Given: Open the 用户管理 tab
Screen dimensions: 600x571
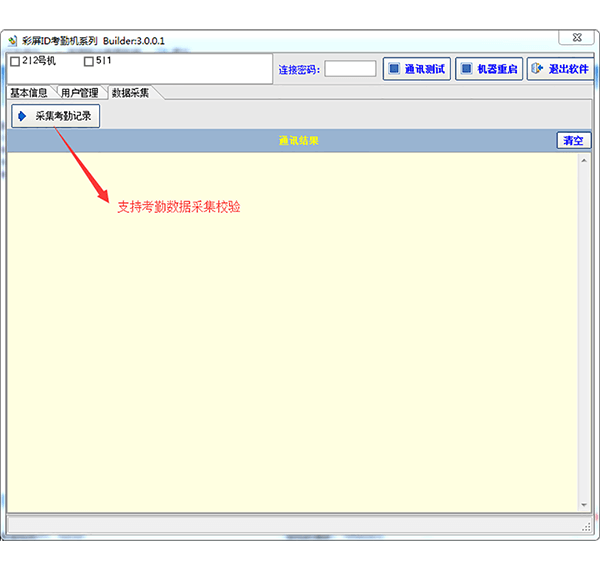Looking at the screenshot, I should click(80, 93).
